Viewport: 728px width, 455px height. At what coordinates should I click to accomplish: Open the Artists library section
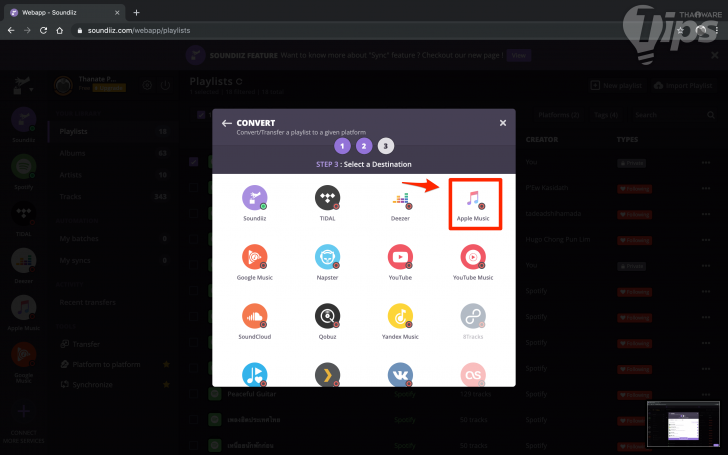(113, 175)
